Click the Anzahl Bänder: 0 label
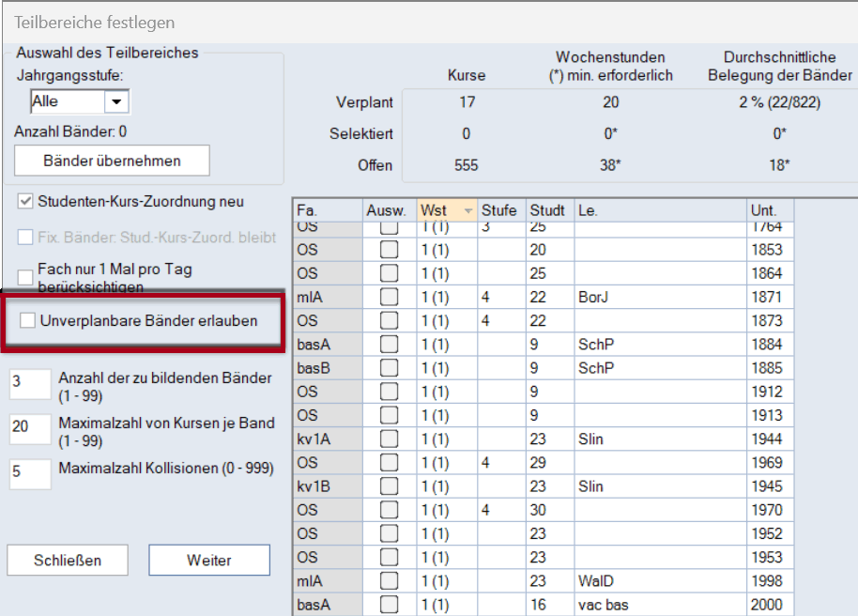Viewport: 858px width, 616px height. 70,131
